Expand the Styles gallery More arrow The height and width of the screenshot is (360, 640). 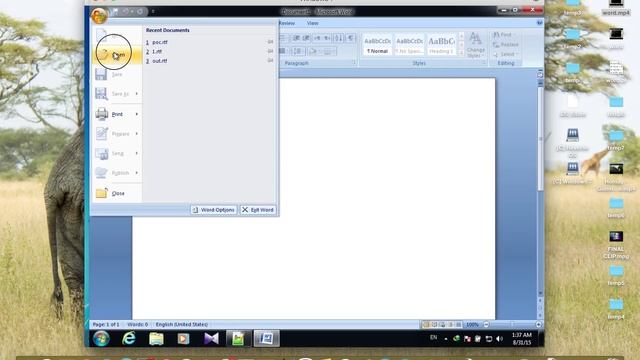click(x=461, y=53)
